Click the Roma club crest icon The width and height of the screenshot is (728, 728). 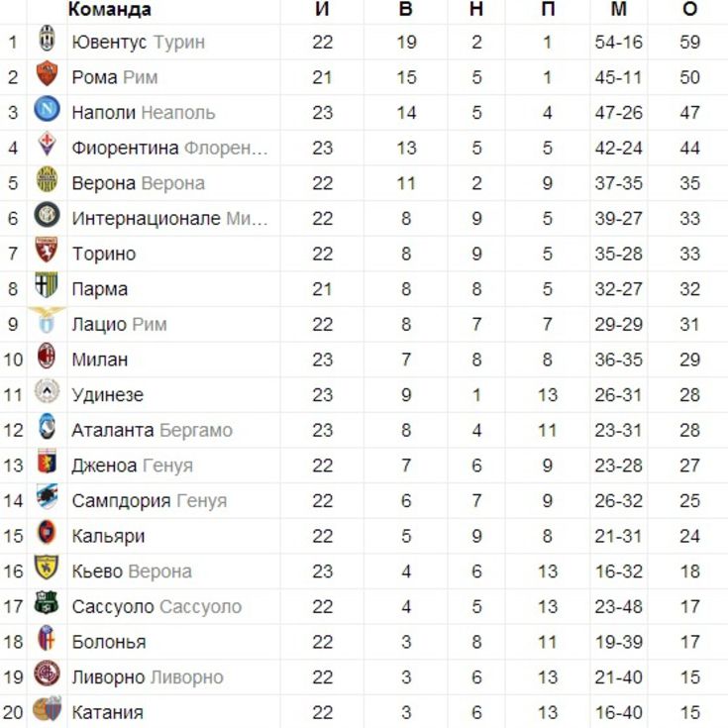pos(47,75)
